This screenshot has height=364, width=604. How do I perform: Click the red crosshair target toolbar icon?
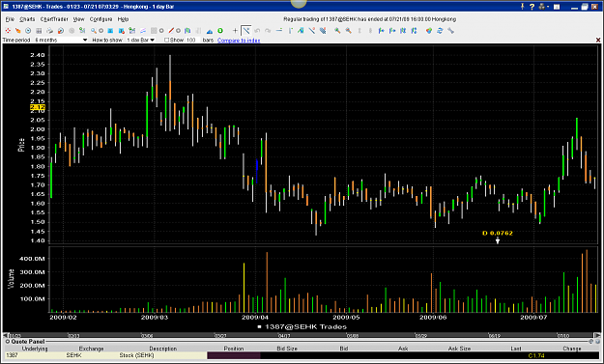point(8,30)
